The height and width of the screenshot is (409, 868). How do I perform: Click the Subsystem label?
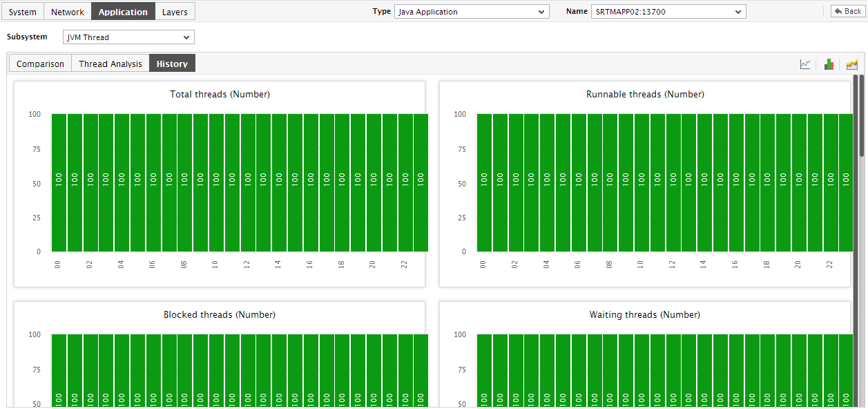[x=27, y=37]
